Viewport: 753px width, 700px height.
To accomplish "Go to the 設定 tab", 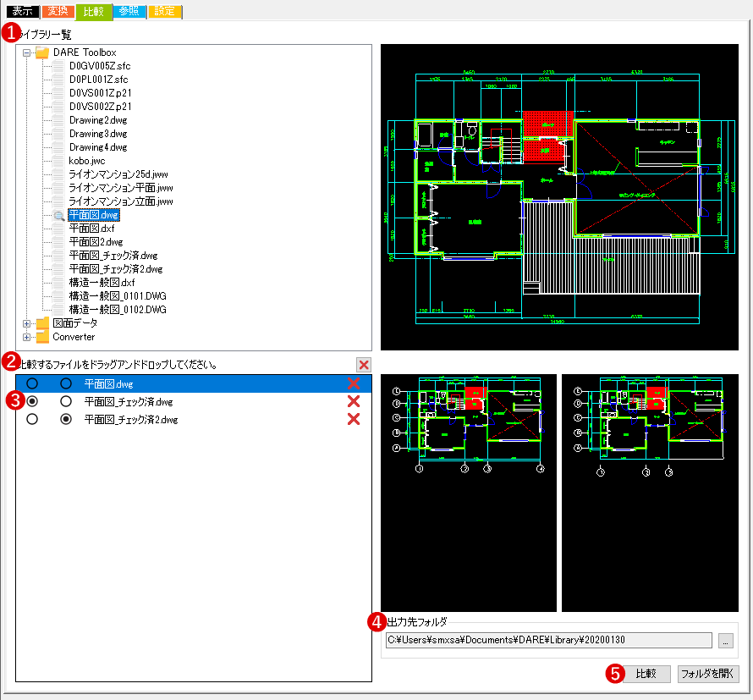I will point(165,11).
